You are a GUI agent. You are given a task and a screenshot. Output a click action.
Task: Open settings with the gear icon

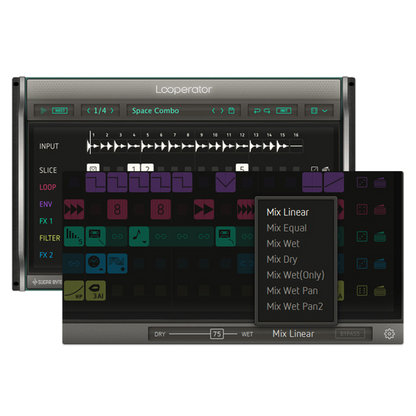tap(389, 334)
